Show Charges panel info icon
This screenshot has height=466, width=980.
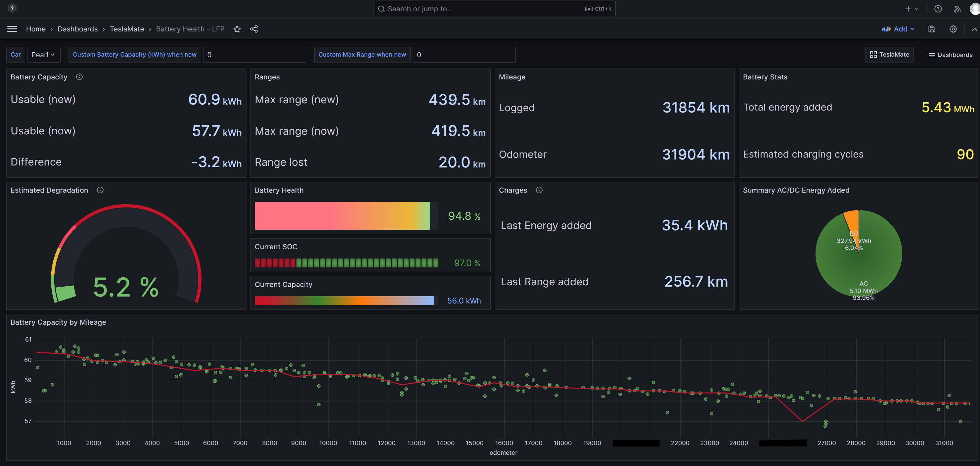click(x=539, y=190)
